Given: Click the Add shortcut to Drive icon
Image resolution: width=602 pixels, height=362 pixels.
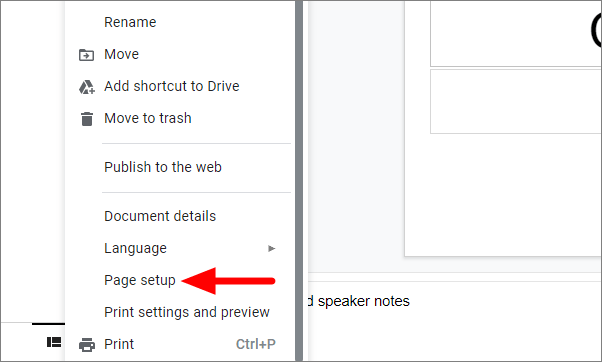Looking at the screenshot, I should (87, 87).
